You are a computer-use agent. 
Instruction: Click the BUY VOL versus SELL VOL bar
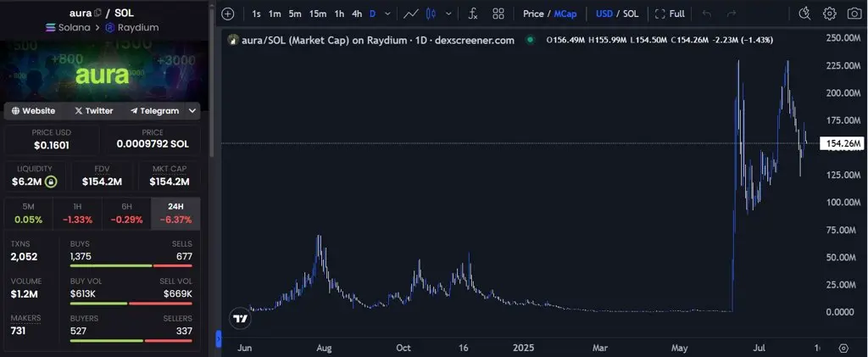tap(131, 304)
